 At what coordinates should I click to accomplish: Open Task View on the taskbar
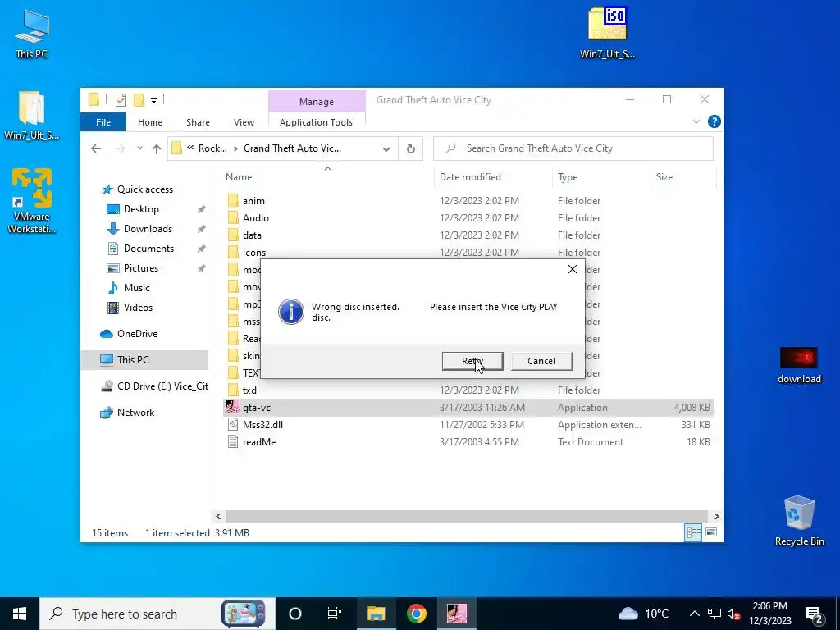tap(335, 614)
